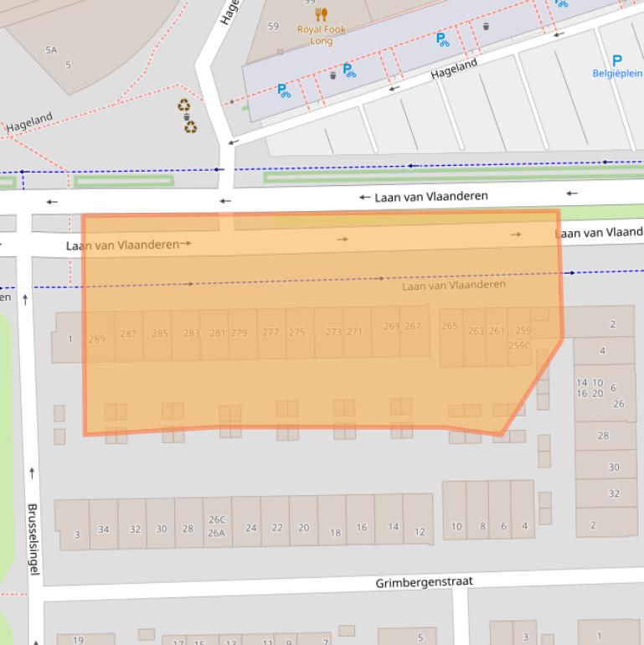Click the westbound Laan van Vlaanderen label
Screen dimensions: 644x645
[x=430, y=197]
